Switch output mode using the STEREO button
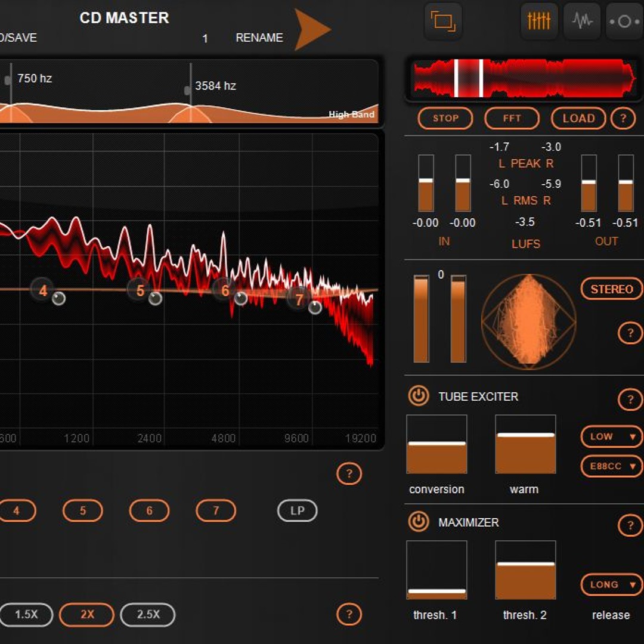 click(611, 289)
